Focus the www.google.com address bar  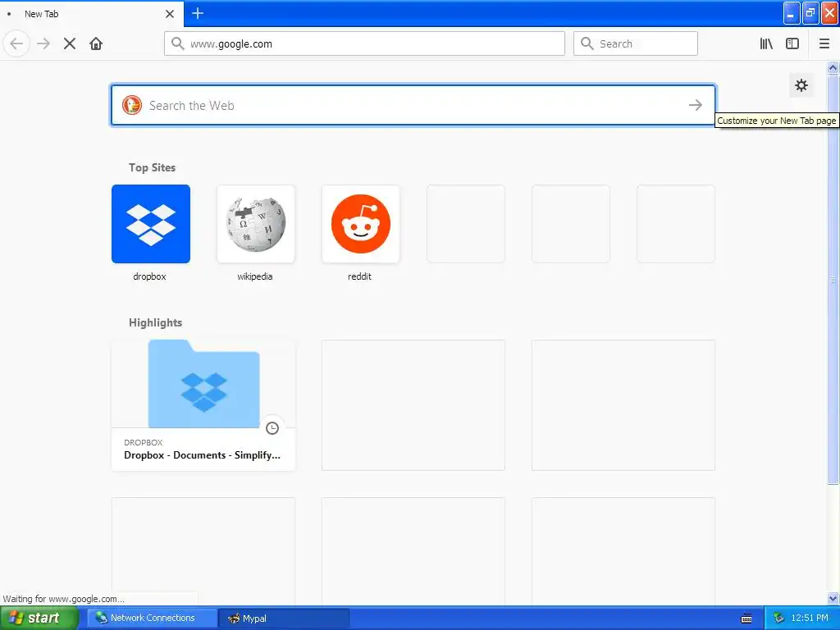click(364, 43)
